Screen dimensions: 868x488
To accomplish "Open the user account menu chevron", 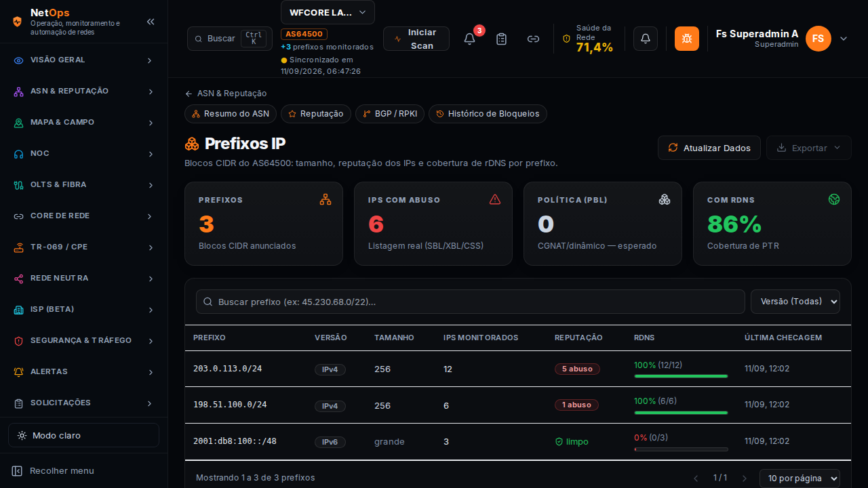I will (844, 39).
